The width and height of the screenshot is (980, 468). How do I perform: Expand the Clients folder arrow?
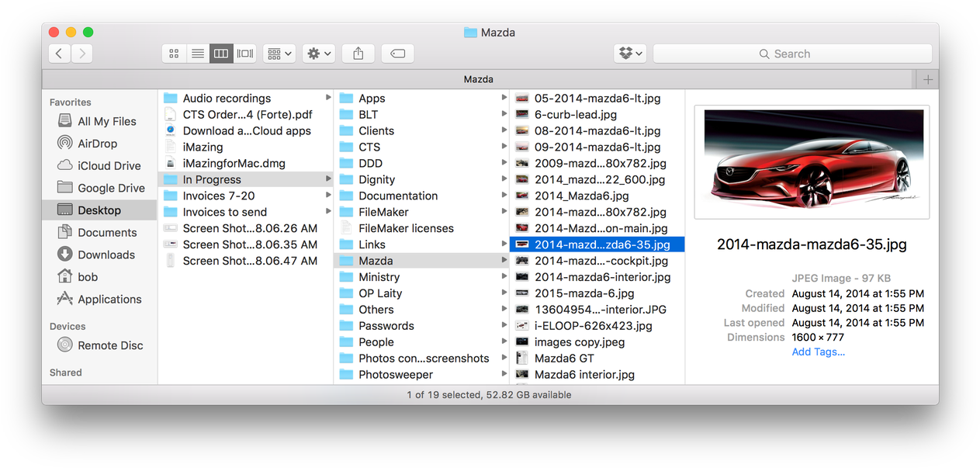(504, 130)
